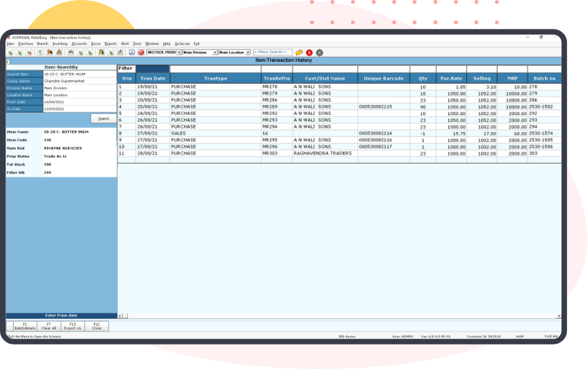
Task: Expand the Main Location dropdown
Action: point(249,52)
